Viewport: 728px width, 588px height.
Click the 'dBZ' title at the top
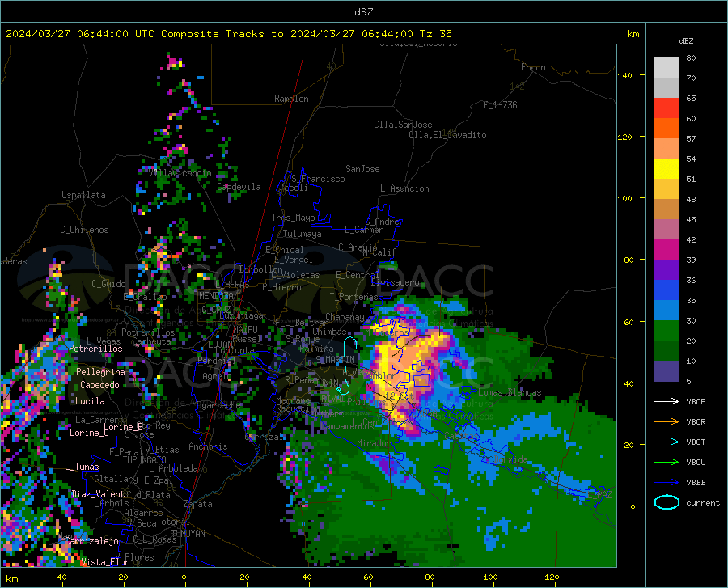coord(363,12)
